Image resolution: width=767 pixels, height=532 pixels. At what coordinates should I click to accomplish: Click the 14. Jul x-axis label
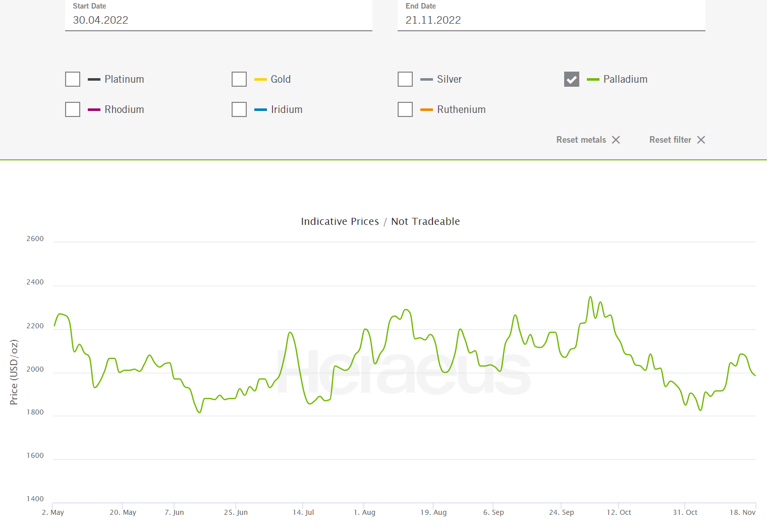[303, 512]
